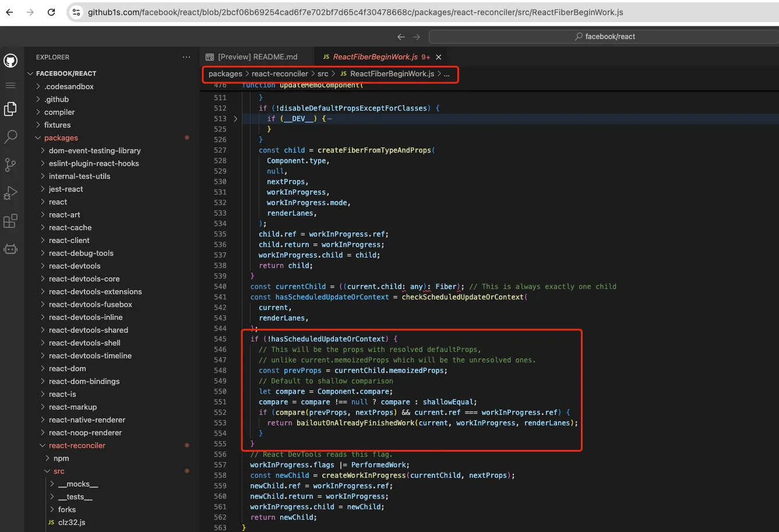The image size is (779, 532).
Task: Expand the __mocks__ folder
Action: click(112, 484)
